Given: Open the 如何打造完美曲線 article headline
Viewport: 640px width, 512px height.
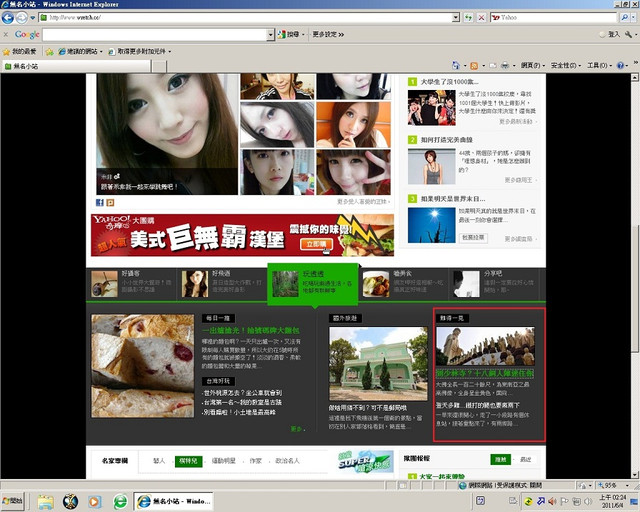Looking at the screenshot, I should (447, 140).
